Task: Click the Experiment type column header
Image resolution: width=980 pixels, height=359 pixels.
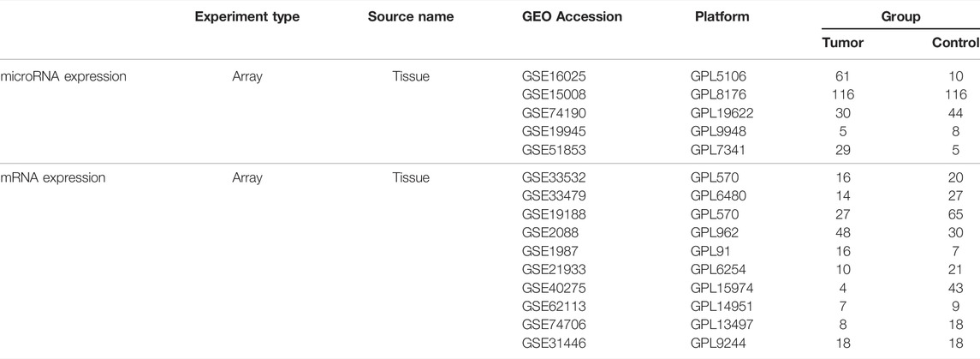Action: click(246, 17)
